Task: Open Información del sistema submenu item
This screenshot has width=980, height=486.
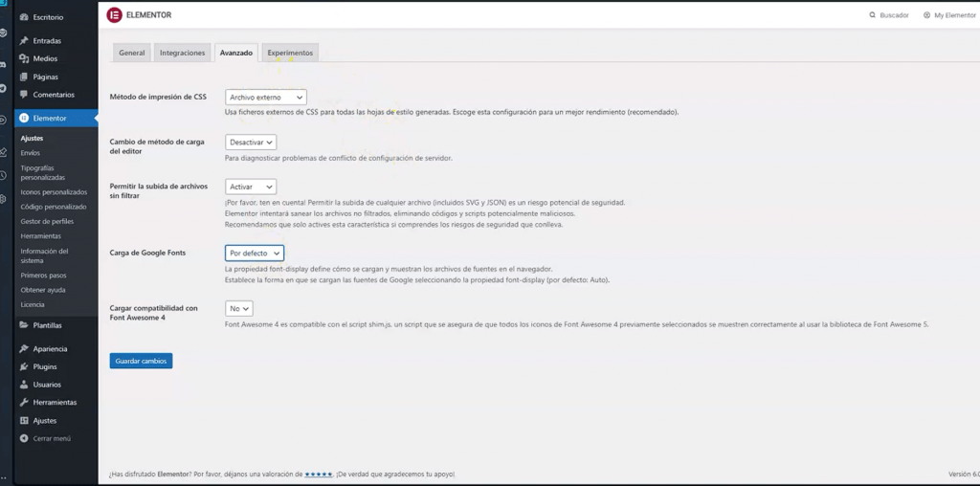Action: tap(44, 255)
